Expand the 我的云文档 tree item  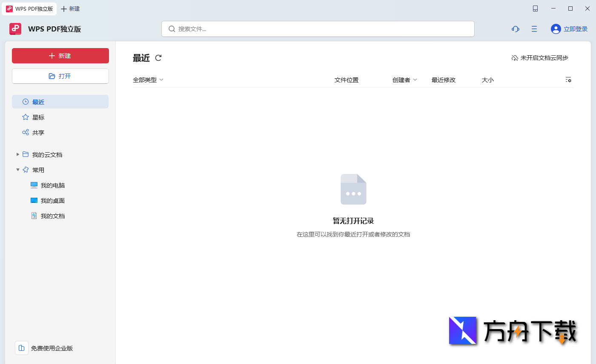pyautogui.click(x=17, y=154)
